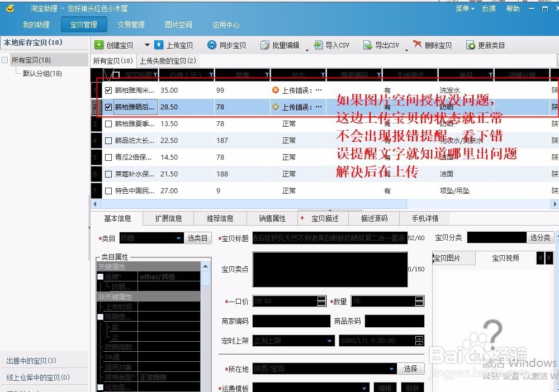Click the 创建宝贝 green plus icon
Viewport: 559px width, 392px height.
pos(99,45)
